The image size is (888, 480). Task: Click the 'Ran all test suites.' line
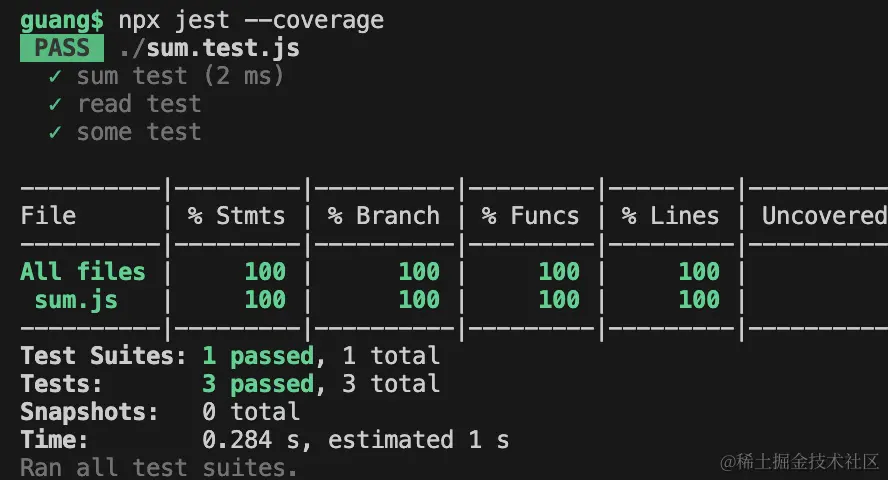[x=159, y=468]
